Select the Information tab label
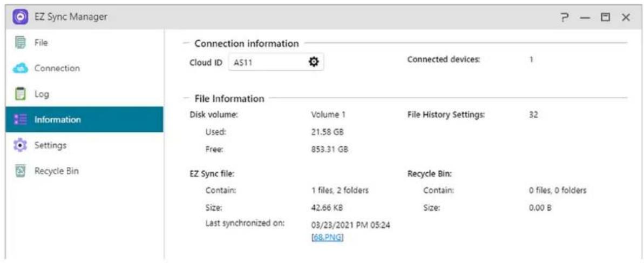644x263 pixels. point(57,120)
